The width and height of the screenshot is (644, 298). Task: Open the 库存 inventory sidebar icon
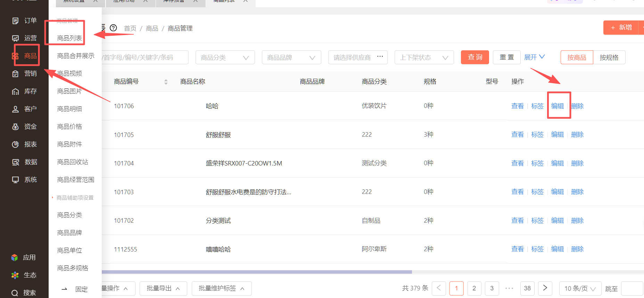[15, 91]
